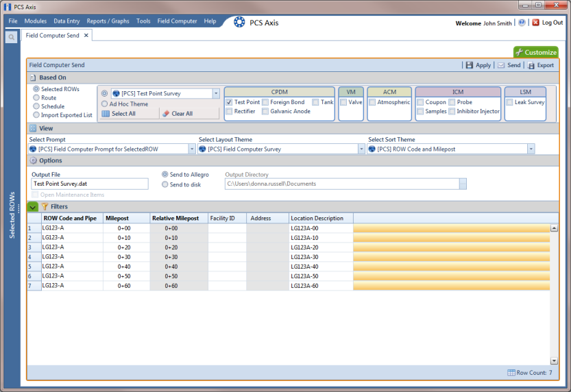The image size is (571, 392).
Task: Sort by the Milepost column header
Action: point(126,218)
